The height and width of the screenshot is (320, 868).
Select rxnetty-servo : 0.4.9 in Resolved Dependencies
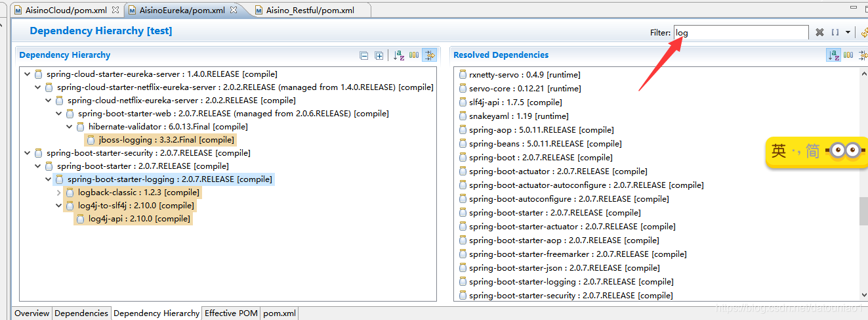coord(520,75)
